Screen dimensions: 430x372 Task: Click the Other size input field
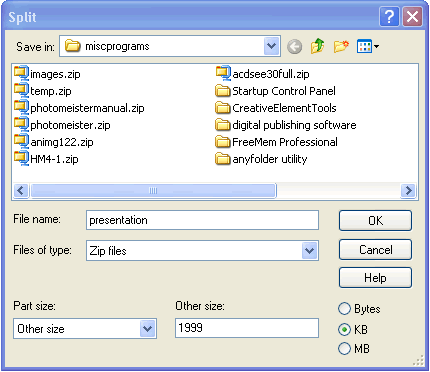pos(247,328)
